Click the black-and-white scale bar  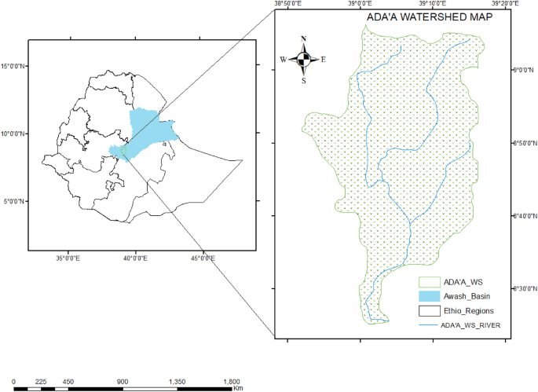(123, 389)
